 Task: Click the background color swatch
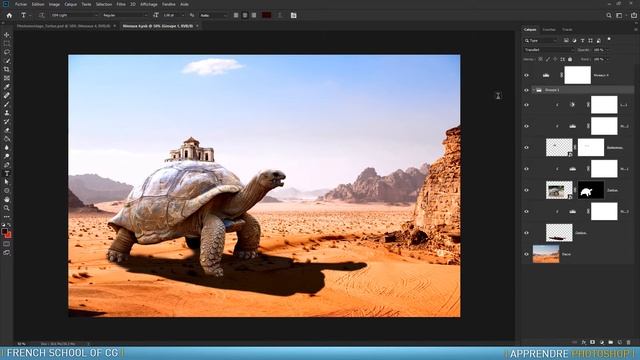(9, 235)
